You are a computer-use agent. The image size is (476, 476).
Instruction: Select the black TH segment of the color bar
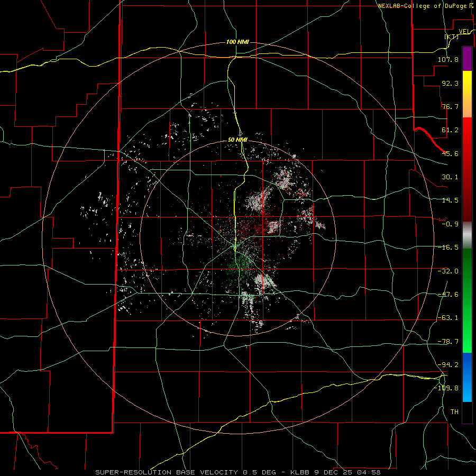[x=467, y=413]
